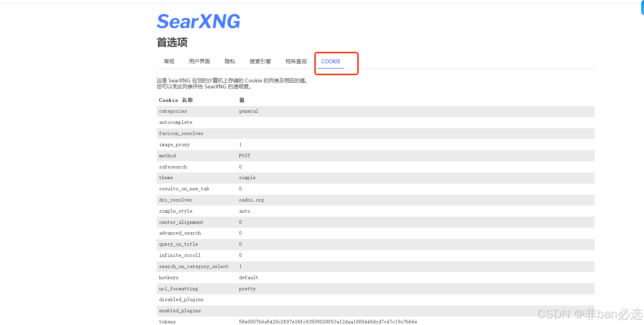Screen dimensions: 644x325
Task: Click the 'search_on_category_select' cookie name
Action: [x=194, y=267]
